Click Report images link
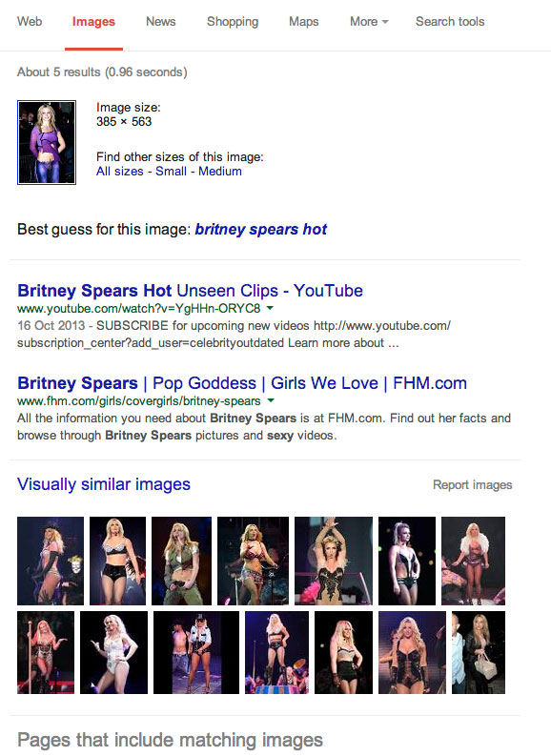 (x=473, y=485)
